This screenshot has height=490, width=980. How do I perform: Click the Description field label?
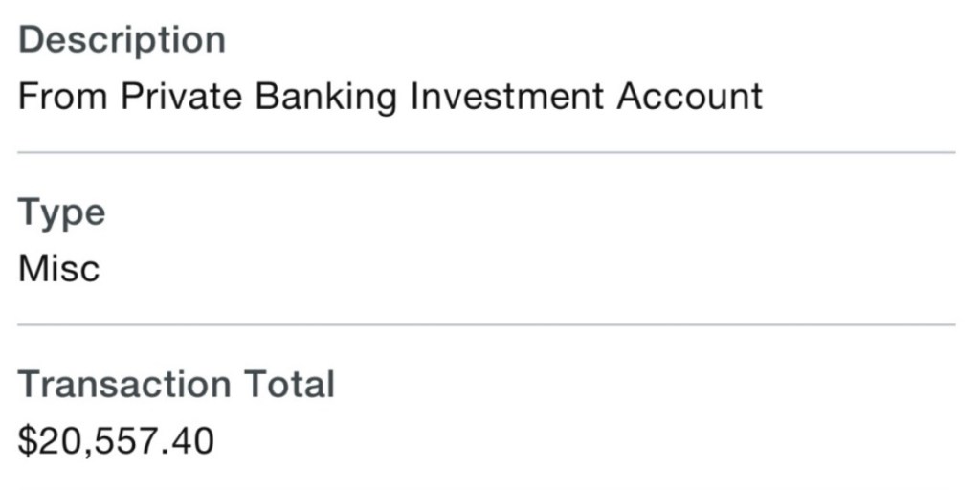[122, 41]
